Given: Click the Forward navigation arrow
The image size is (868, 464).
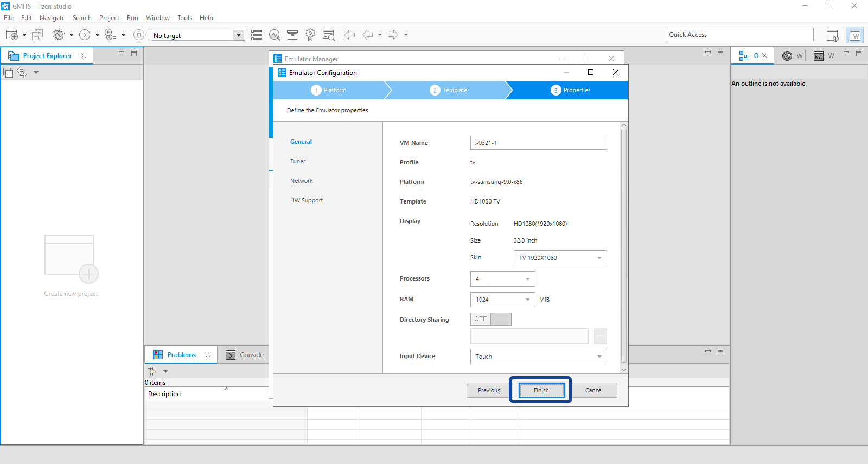Looking at the screenshot, I should [393, 35].
